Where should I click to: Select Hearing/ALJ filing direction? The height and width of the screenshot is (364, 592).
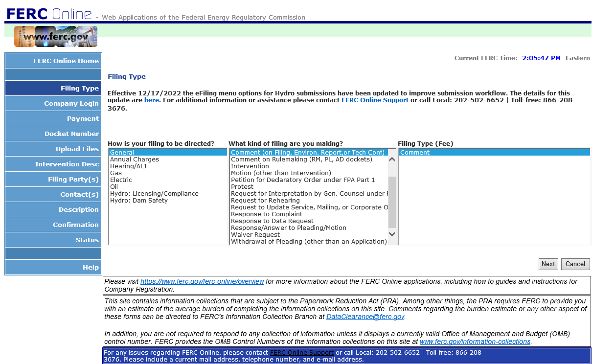point(168,166)
